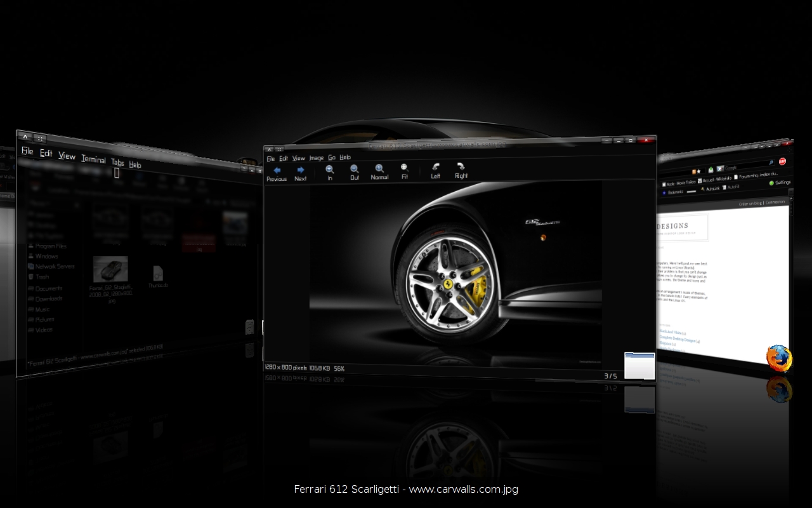
Task: Open the Go menu in image viewer
Action: [332, 157]
